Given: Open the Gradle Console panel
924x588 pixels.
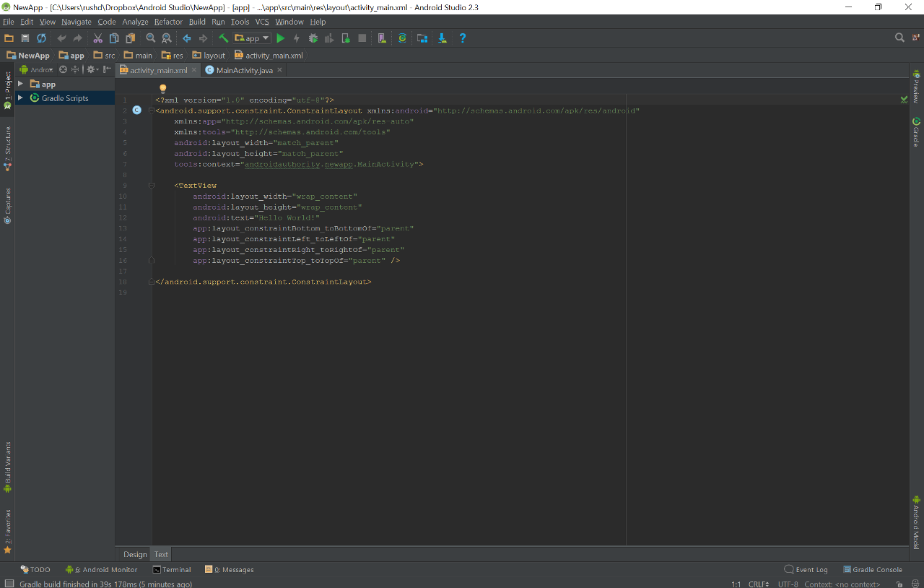Looking at the screenshot, I should [873, 569].
